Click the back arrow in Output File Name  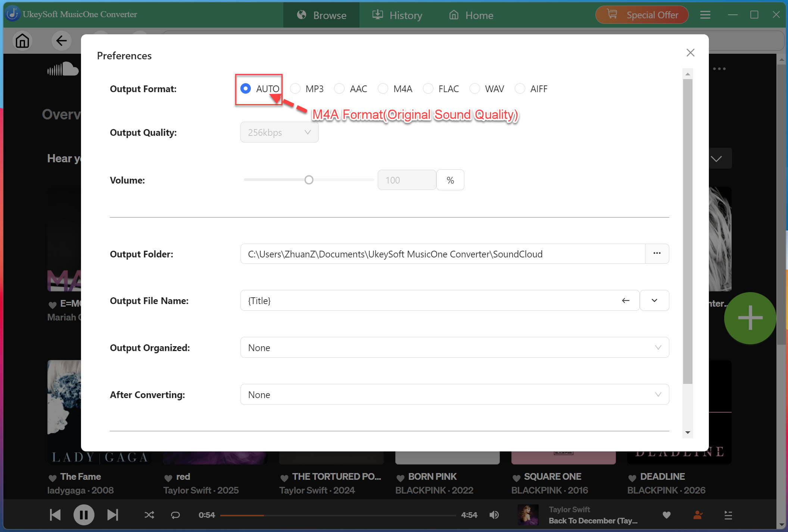[626, 301]
